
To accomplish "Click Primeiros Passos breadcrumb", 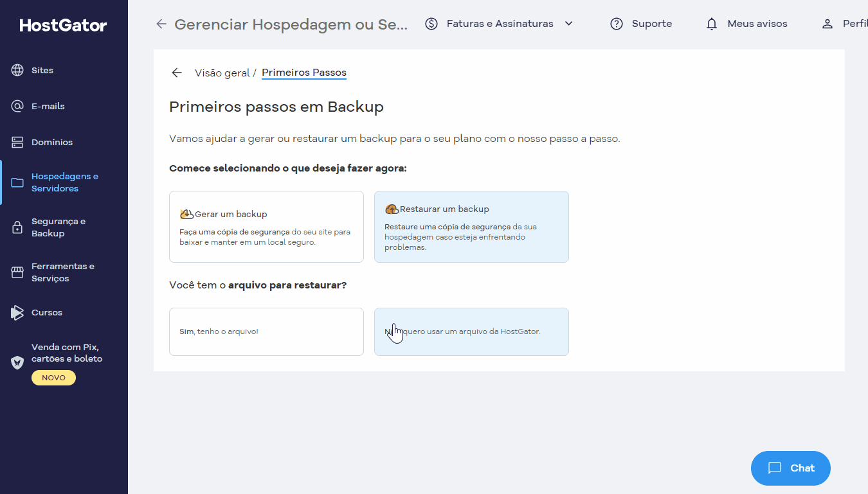I will (x=304, y=73).
